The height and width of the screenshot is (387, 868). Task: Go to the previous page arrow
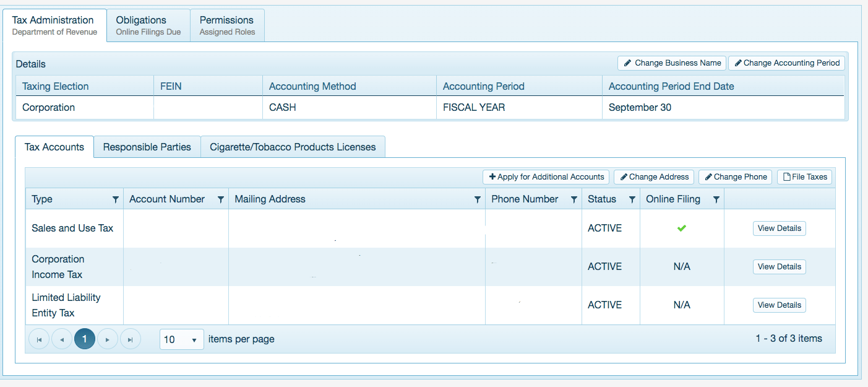tap(62, 339)
